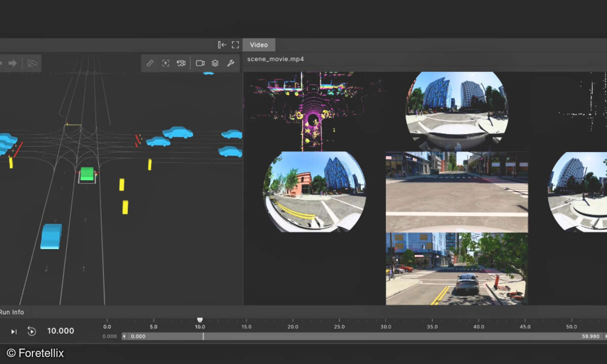This screenshot has width=607, height=364.
Task: Open the Run Info tab
Action: point(12,312)
